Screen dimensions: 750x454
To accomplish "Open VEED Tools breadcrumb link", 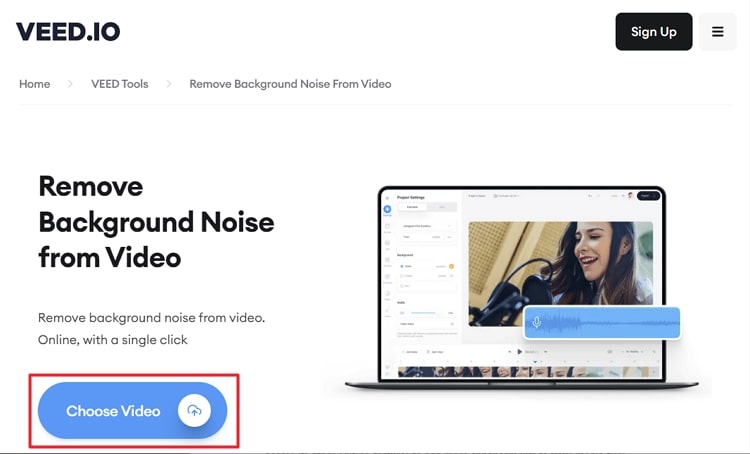I will pyautogui.click(x=120, y=84).
